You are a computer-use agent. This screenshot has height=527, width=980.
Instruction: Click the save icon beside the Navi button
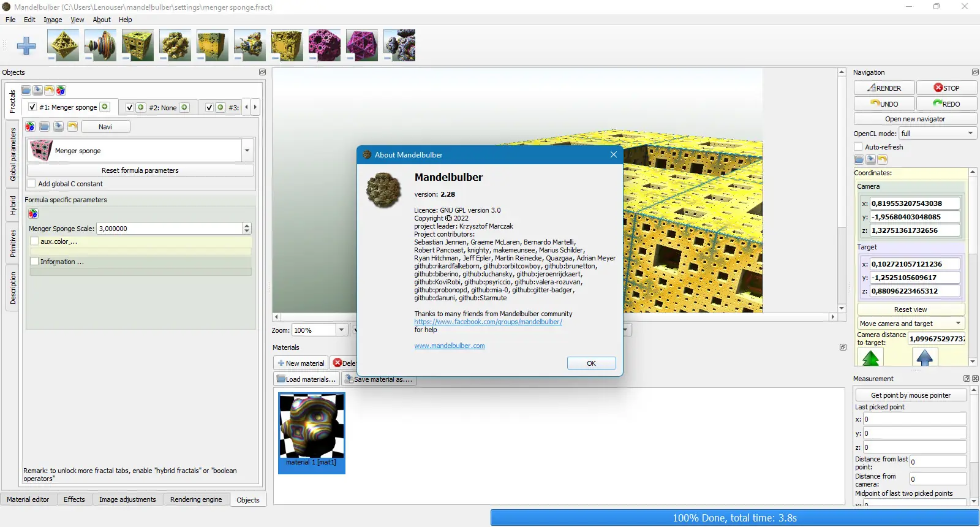pyautogui.click(x=58, y=127)
